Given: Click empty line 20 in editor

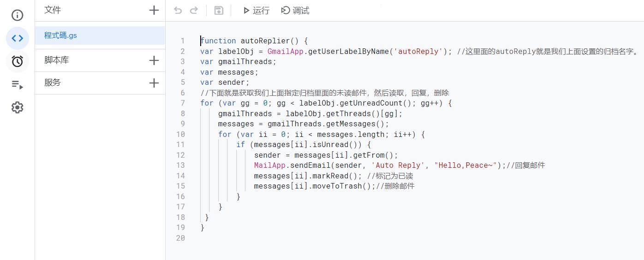Looking at the screenshot, I should click(x=415, y=238).
